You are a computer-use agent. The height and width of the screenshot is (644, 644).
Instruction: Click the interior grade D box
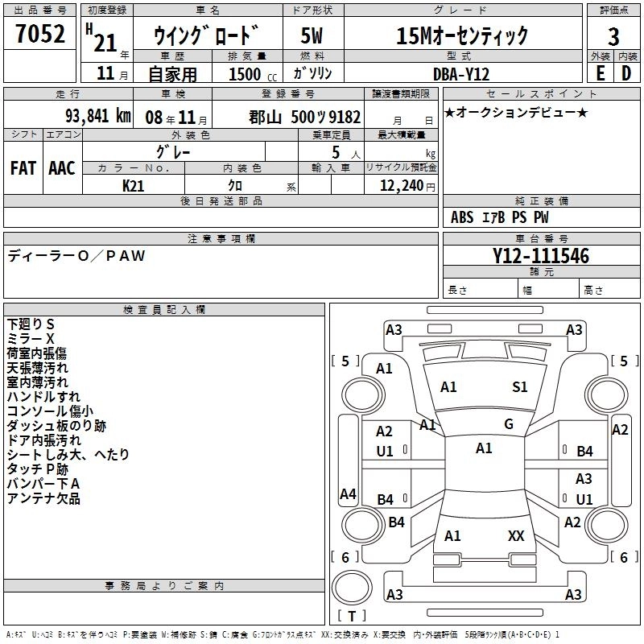[625, 72]
